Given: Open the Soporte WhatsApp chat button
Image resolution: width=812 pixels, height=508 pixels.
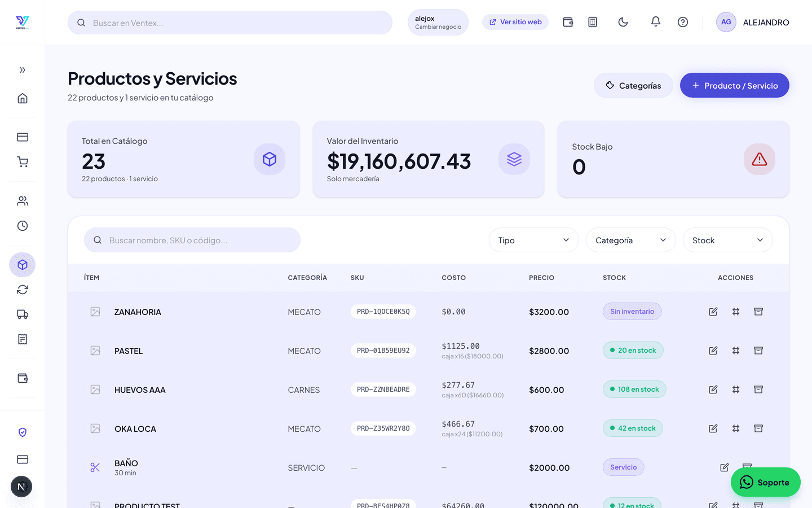Looking at the screenshot, I should [x=766, y=482].
